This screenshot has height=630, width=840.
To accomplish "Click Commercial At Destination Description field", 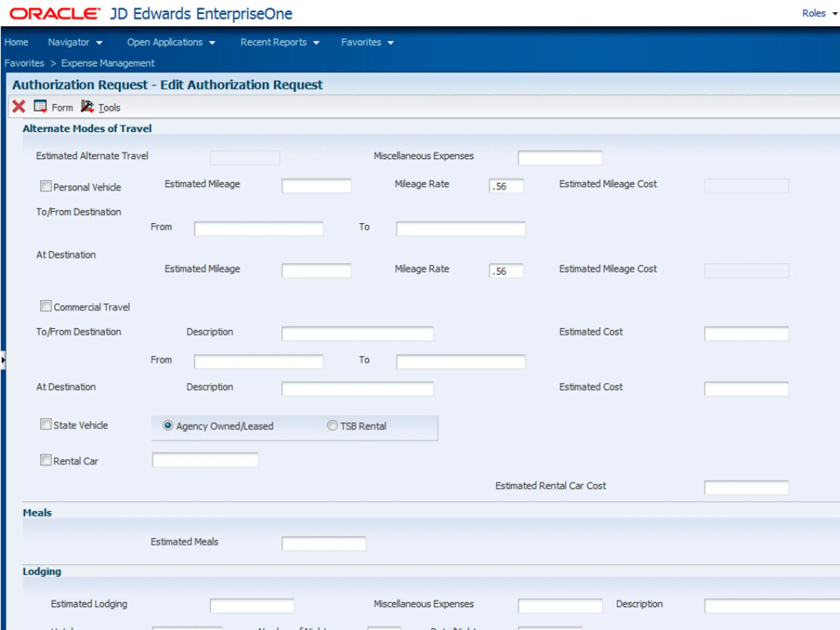I will coord(357,389).
